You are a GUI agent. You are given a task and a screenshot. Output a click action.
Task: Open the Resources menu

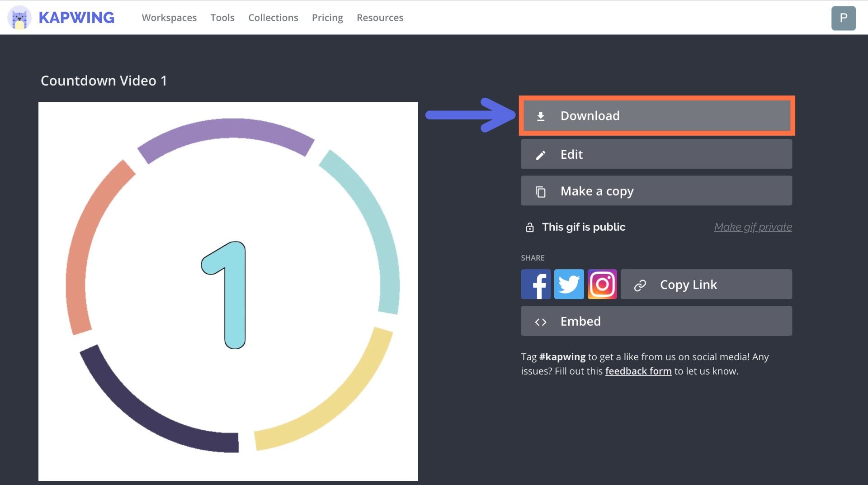click(380, 18)
